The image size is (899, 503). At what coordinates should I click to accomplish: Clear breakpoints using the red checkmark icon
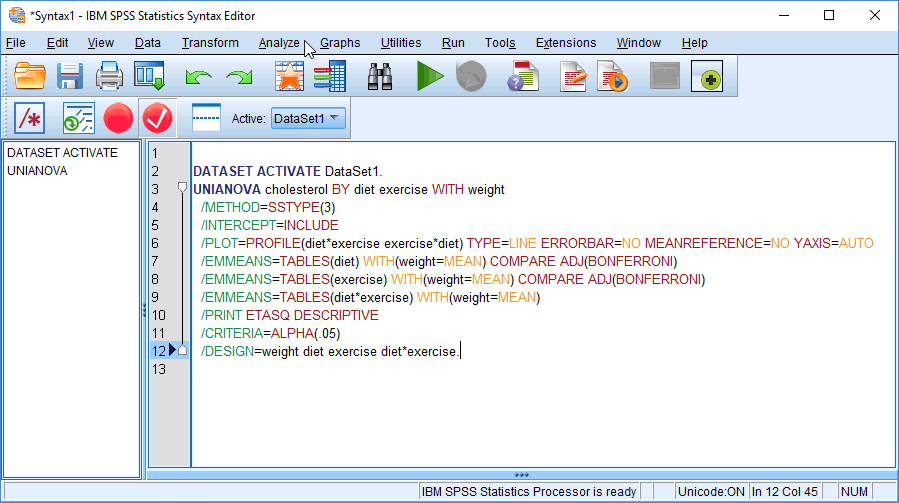[x=157, y=118]
